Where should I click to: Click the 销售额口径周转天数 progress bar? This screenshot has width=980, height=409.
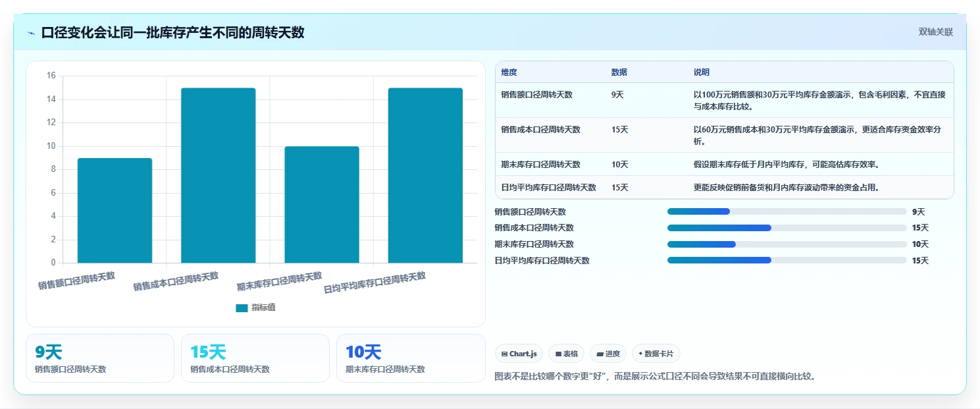click(787, 211)
